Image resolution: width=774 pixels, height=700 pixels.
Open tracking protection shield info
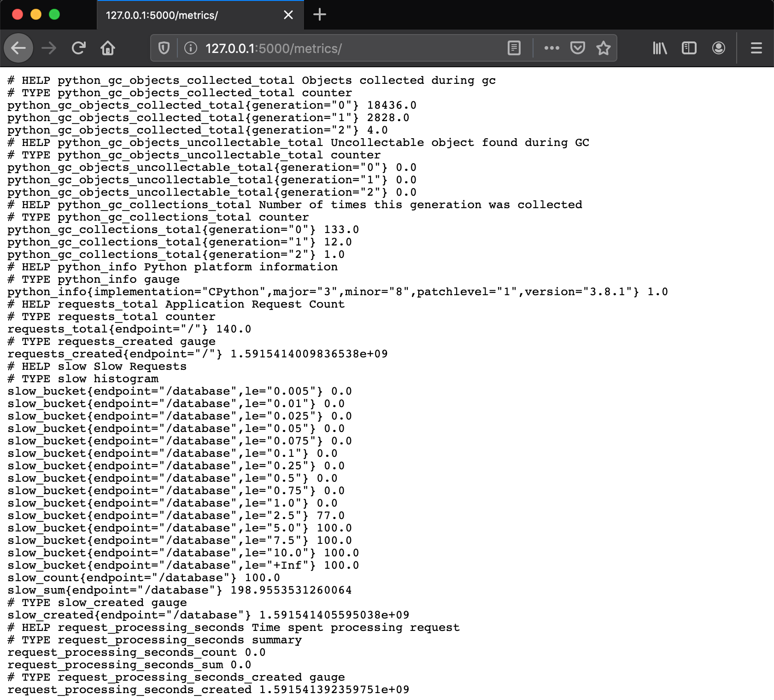pyautogui.click(x=164, y=48)
